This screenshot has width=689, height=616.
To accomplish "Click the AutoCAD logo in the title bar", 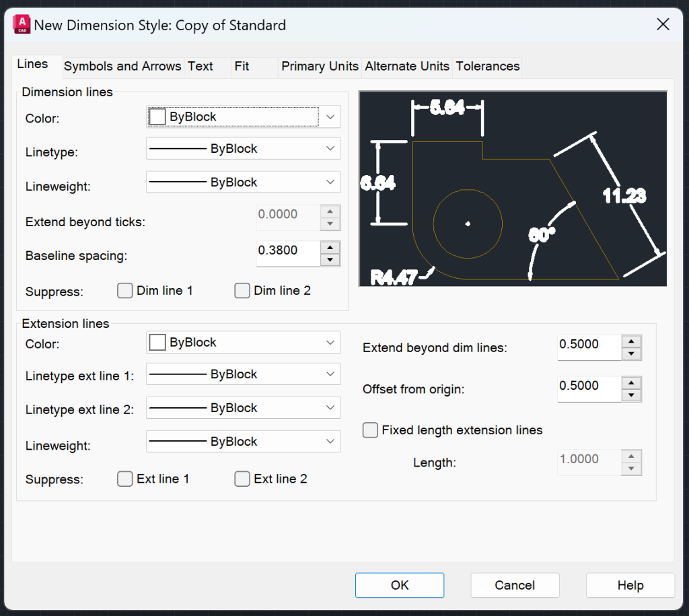I will click(x=21, y=24).
